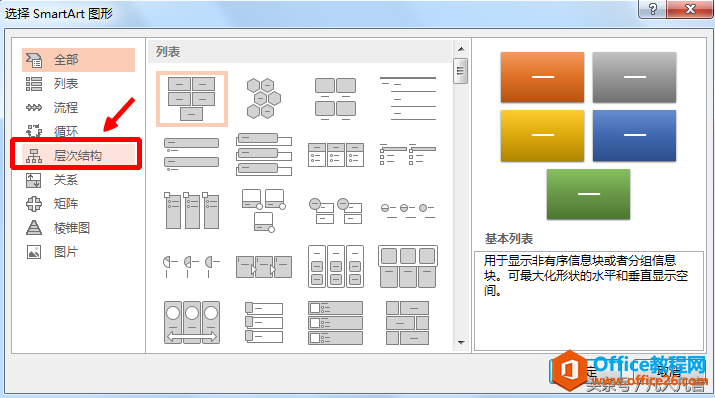Click the gray block in the preview
The image size is (715, 398).
[x=634, y=77]
